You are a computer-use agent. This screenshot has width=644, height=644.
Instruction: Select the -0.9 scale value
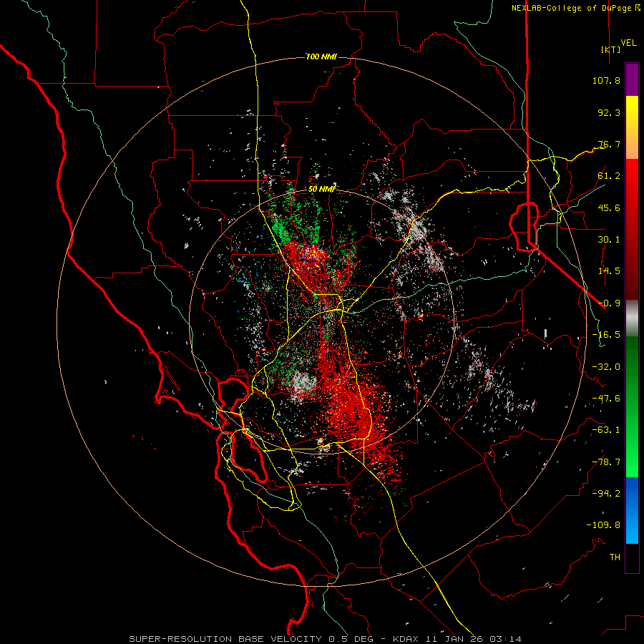point(609,303)
